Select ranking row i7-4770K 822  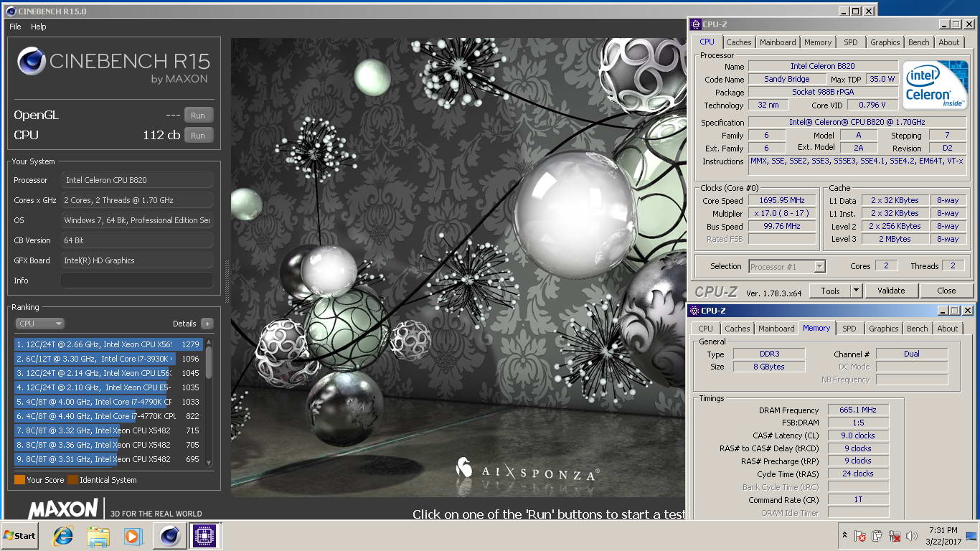(x=108, y=416)
